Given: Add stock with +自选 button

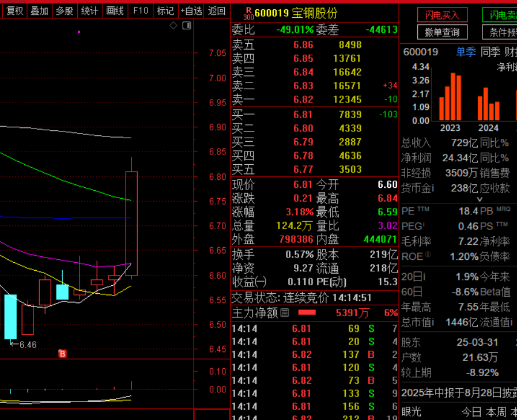Looking at the screenshot, I should pyautogui.click(x=191, y=11).
